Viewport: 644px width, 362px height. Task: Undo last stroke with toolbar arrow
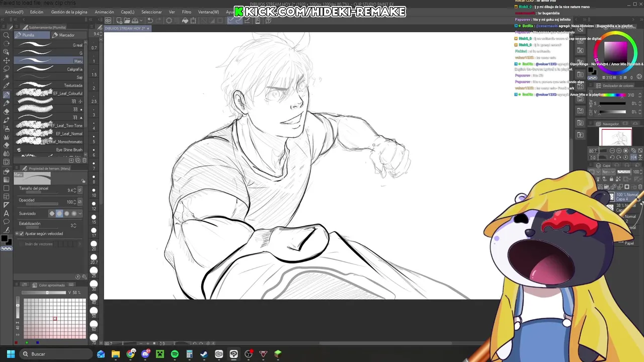150,21
